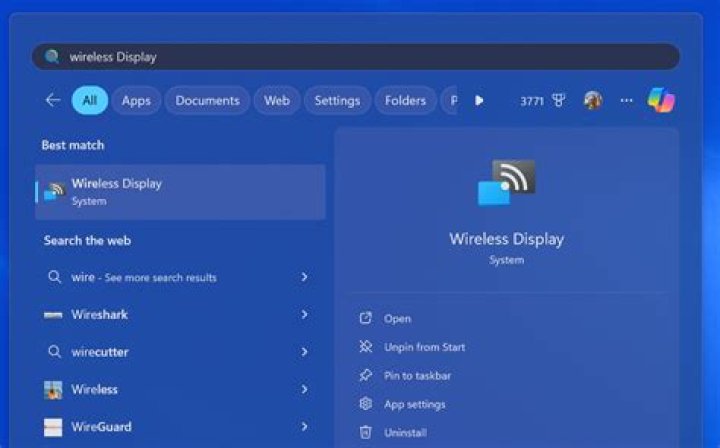Launch the Copilot icon
The width and height of the screenshot is (720, 448).
pyautogui.click(x=661, y=100)
